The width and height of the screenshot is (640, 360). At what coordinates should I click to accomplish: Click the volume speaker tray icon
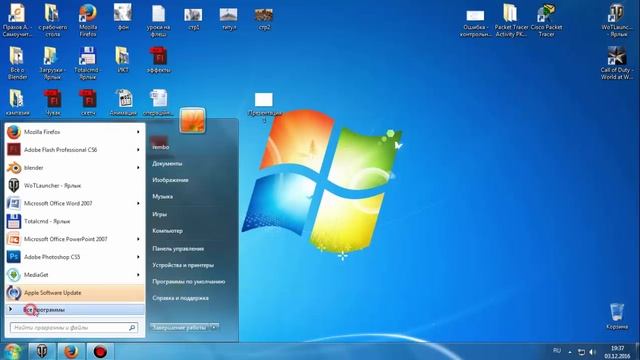pos(592,352)
